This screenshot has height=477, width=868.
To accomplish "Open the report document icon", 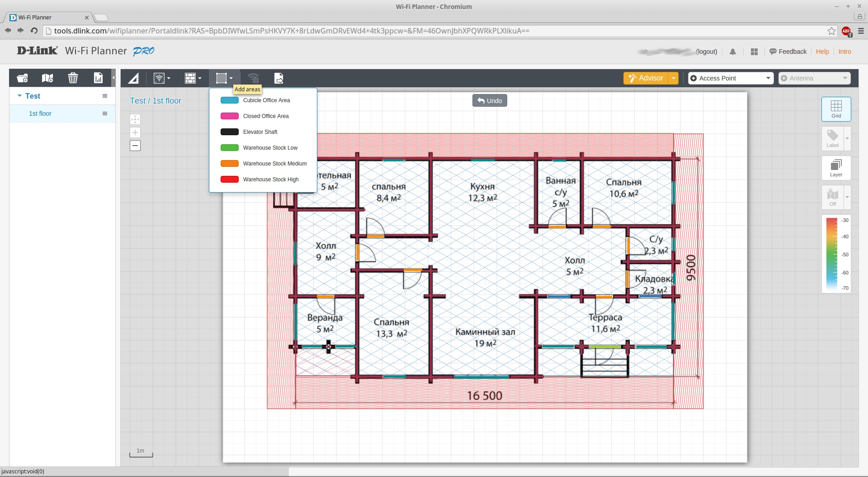I will 98,78.
